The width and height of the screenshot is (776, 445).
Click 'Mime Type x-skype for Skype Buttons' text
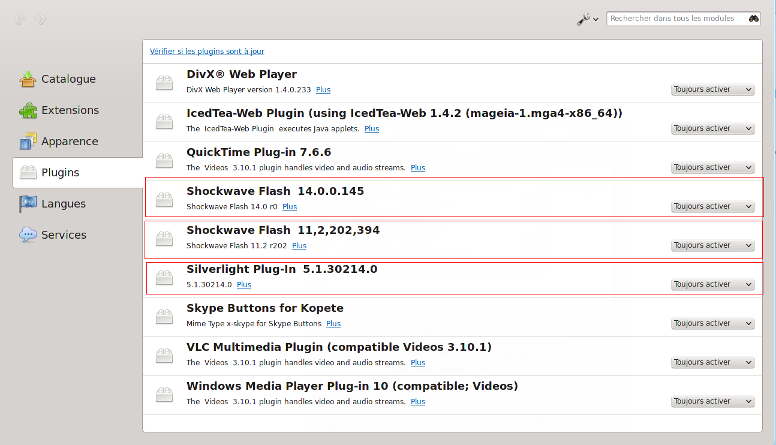pyautogui.click(x=254, y=324)
